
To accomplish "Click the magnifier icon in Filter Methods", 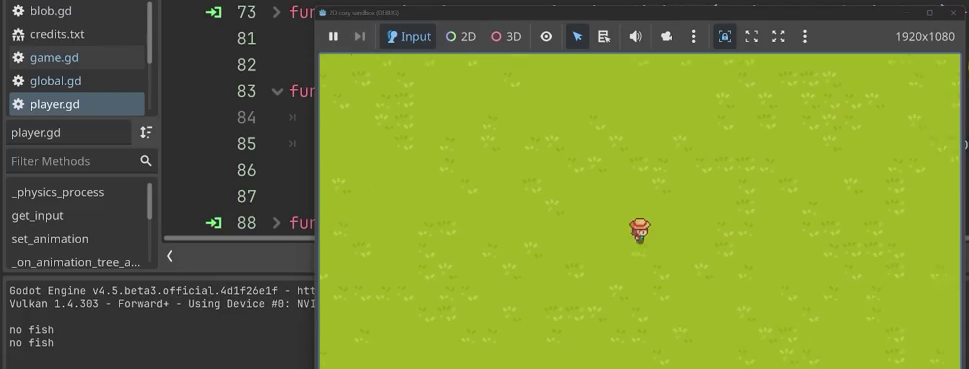I will (146, 161).
